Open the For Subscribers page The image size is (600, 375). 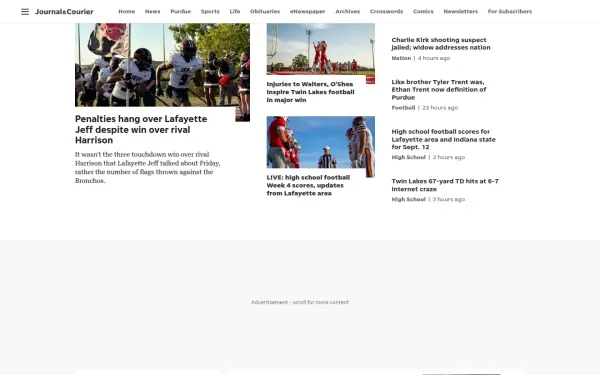(x=510, y=11)
